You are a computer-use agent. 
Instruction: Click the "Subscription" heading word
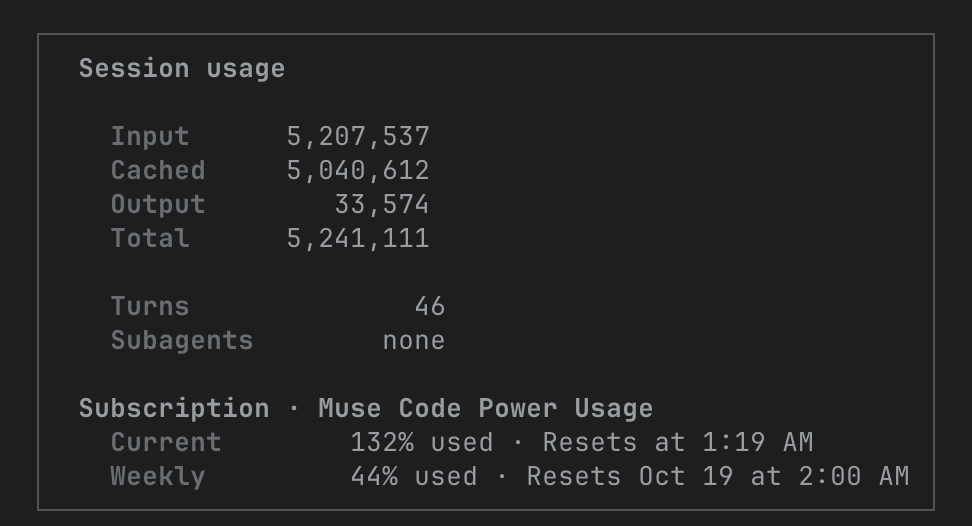(174, 409)
